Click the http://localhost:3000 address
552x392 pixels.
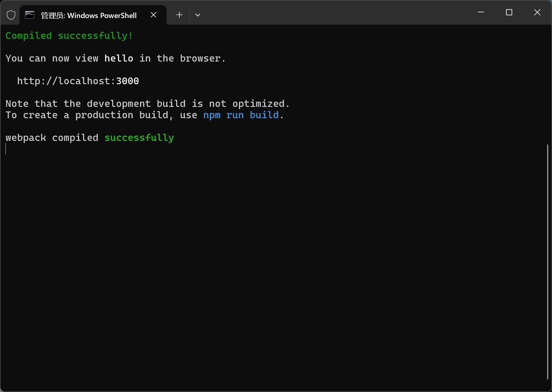tap(78, 81)
